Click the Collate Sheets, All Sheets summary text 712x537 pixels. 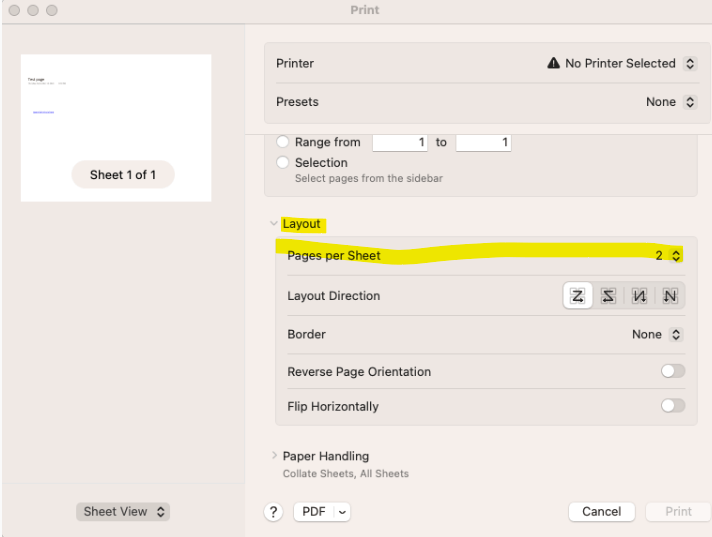346,474
